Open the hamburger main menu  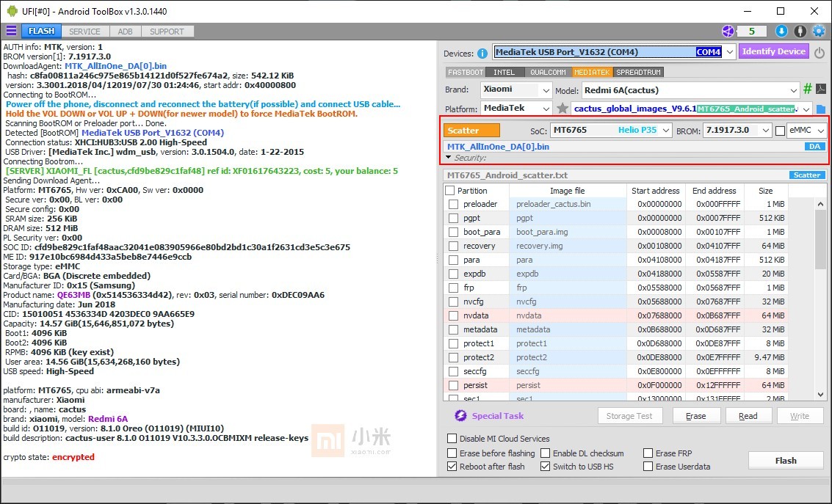click(11, 32)
